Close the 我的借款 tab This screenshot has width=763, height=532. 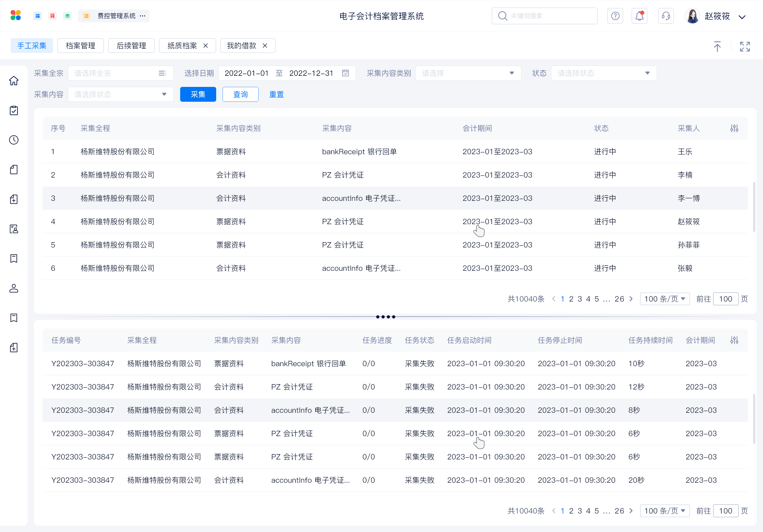coord(265,46)
